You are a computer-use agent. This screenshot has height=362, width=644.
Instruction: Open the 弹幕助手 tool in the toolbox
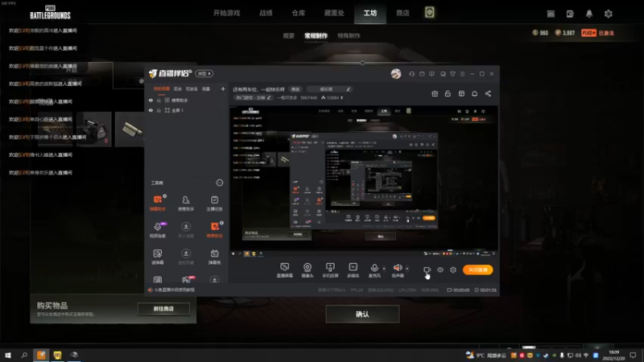pos(157,204)
